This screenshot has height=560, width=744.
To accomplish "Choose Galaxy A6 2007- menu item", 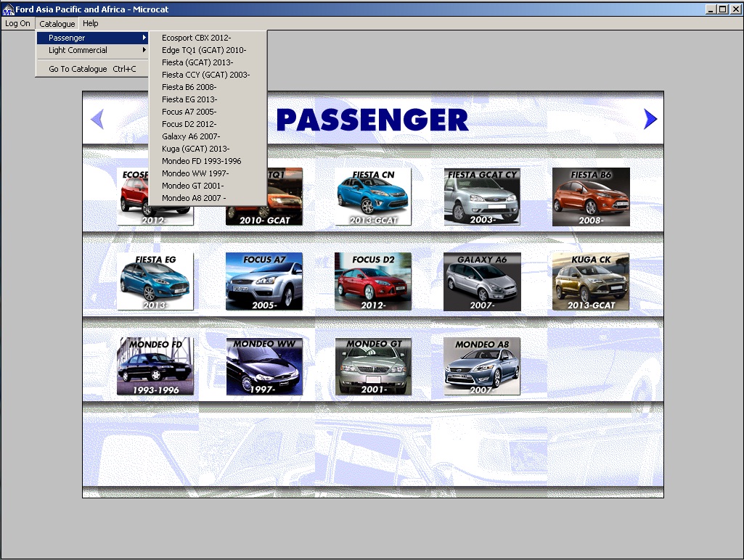I will point(208,136).
